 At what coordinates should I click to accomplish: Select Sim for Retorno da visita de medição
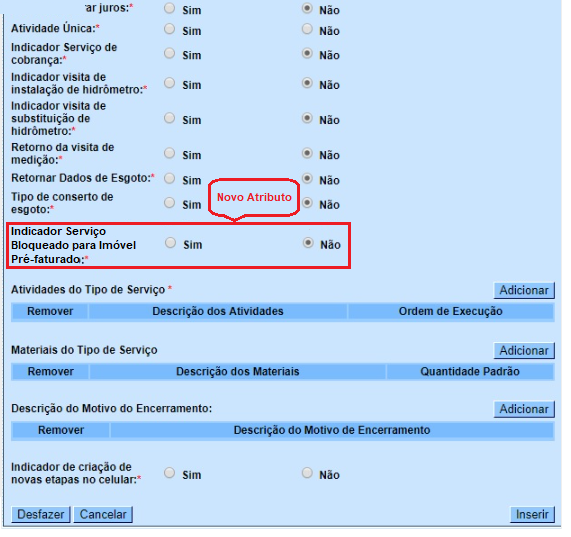coord(169,153)
